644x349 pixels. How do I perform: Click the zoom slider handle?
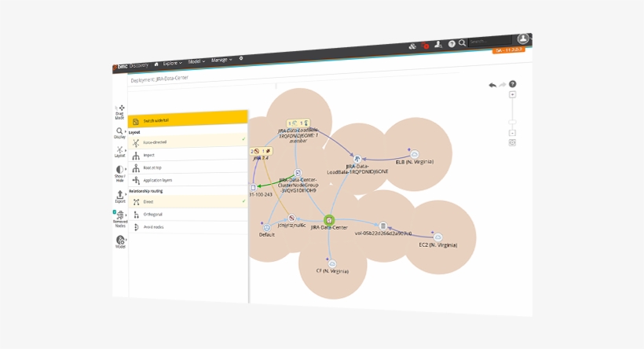(512, 122)
